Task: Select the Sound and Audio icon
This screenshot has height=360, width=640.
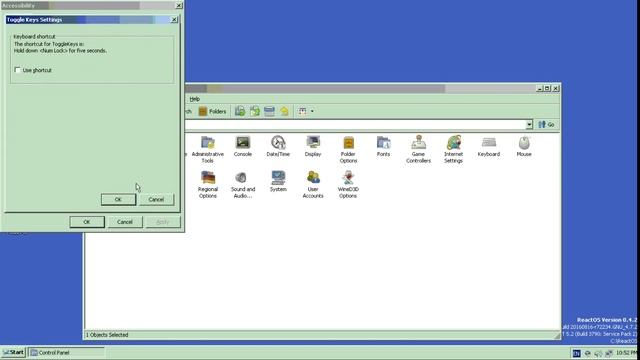Action: pos(243,184)
